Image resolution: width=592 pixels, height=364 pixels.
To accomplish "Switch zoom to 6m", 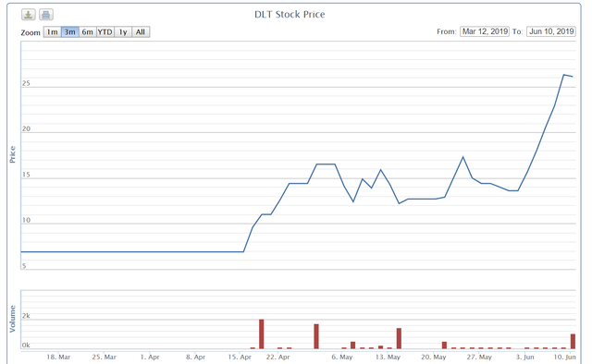I will 87,32.
